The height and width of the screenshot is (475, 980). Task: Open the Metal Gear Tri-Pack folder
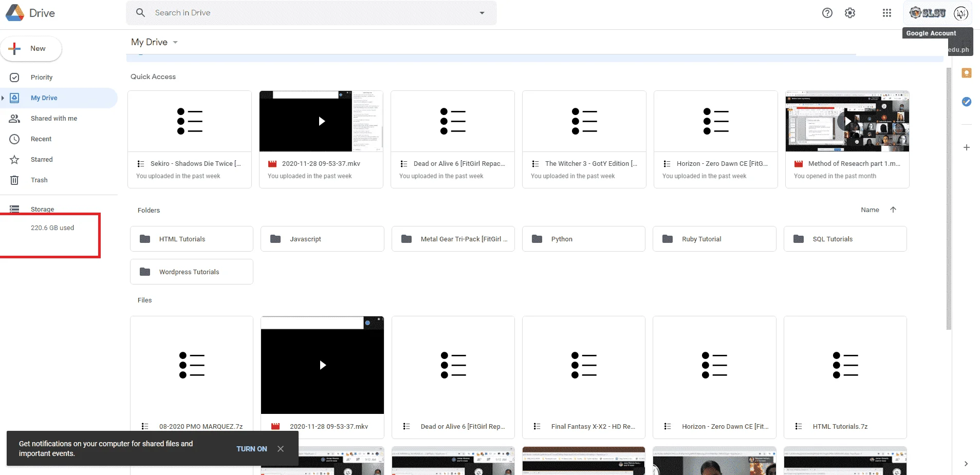click(x=453, y=239)
